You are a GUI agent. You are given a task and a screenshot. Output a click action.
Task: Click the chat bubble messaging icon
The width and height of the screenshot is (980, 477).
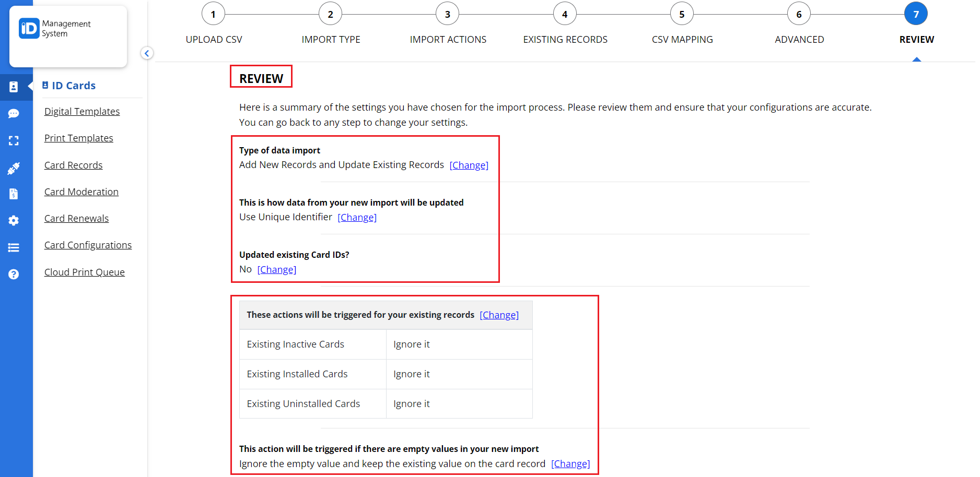14,114
